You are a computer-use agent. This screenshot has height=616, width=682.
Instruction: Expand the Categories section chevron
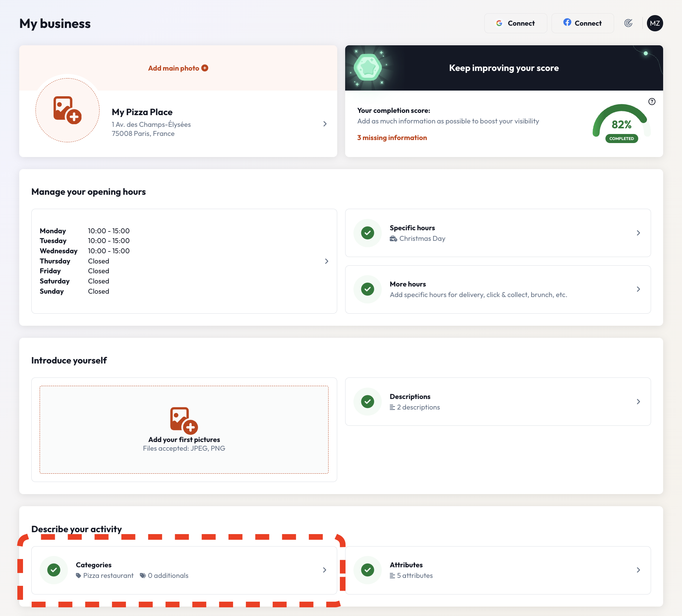pyautogui.click(x=324, y=570)
